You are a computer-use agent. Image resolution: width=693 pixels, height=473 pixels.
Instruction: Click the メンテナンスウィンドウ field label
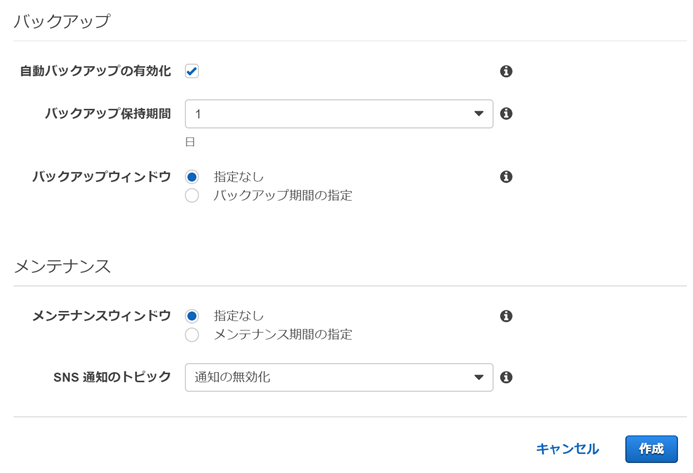[x=101, y=316]
